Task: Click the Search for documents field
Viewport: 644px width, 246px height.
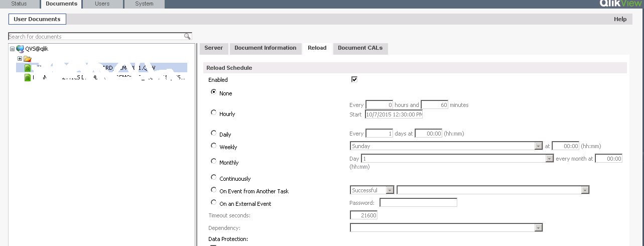Action: [95, 36]
